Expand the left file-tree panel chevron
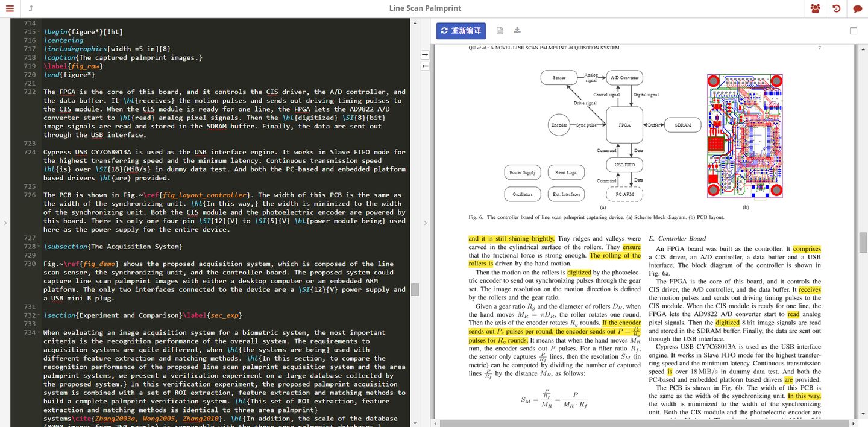The height and width of the screenshot is (427, 868). 4,223
